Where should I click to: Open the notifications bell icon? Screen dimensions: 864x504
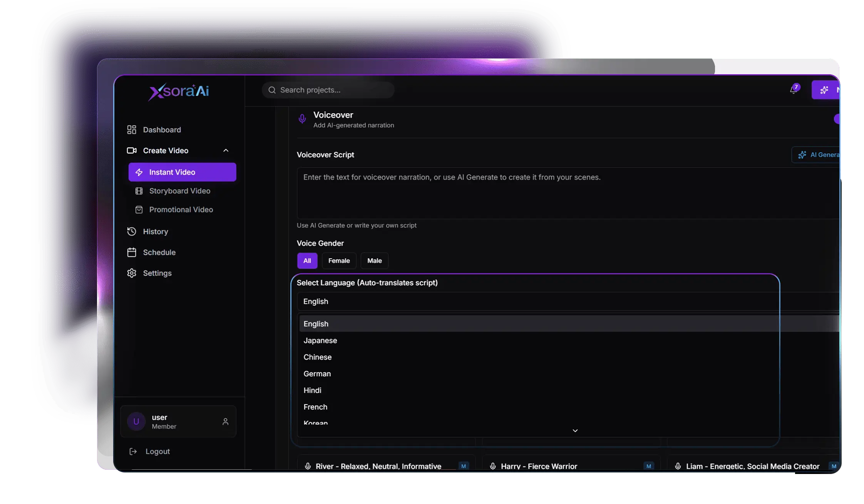point(794,90)
